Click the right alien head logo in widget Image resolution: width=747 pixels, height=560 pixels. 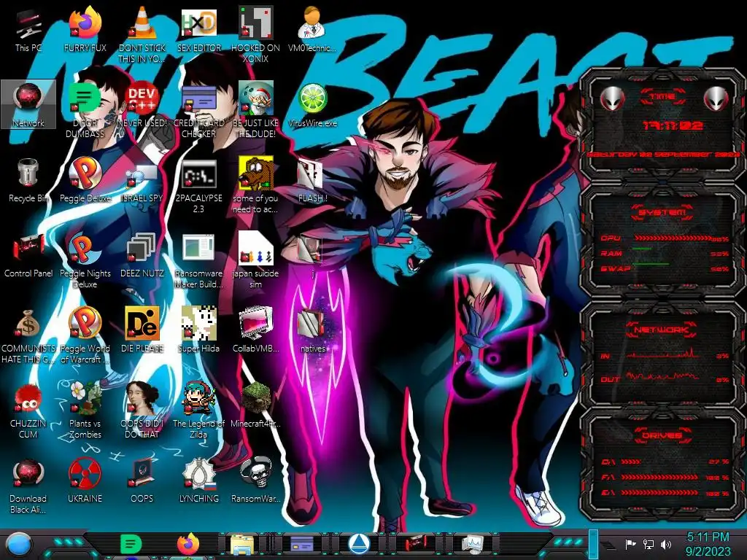coord(716,99)
